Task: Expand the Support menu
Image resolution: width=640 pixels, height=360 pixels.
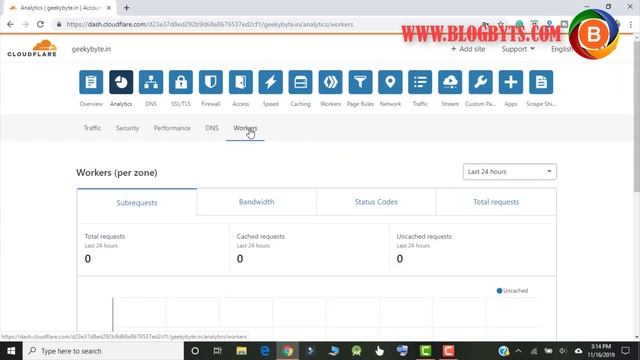Action: pyautogui.click(x=518, y=49)
